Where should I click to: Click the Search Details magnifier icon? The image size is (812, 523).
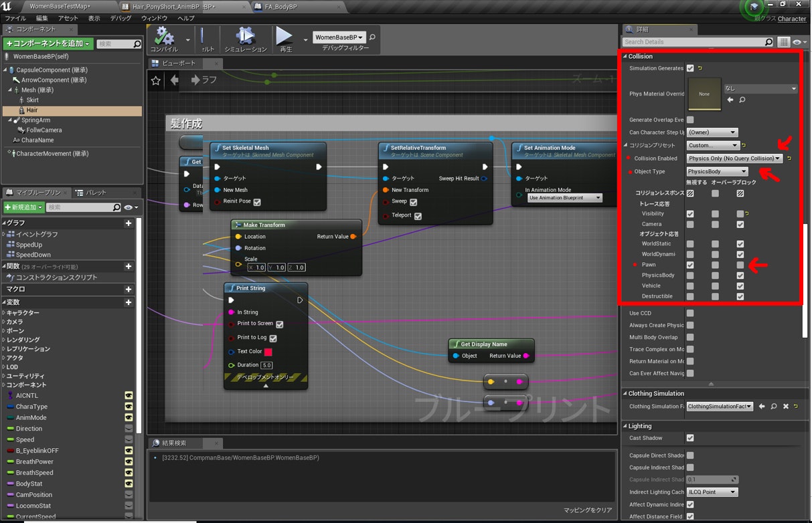click(768, 41)
